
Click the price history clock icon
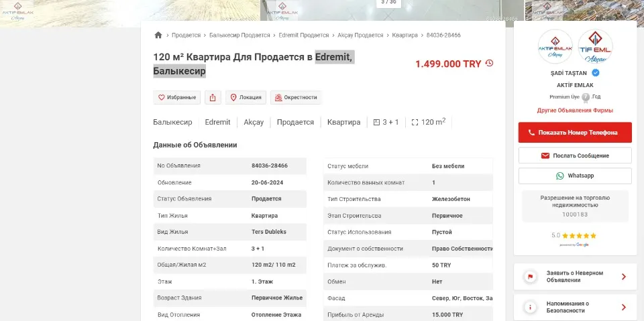pyautogui.click(x=489, y=63)
